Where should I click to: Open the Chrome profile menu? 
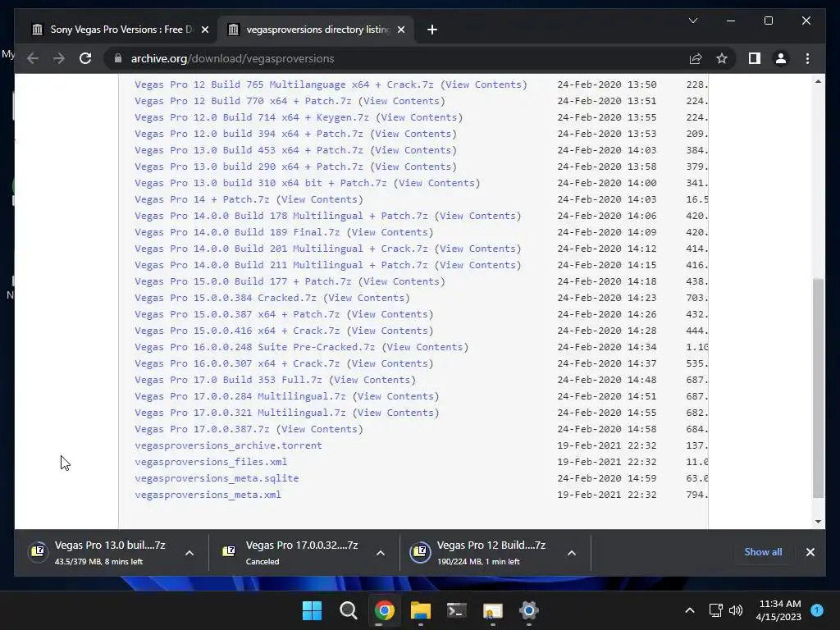point(781,58)
